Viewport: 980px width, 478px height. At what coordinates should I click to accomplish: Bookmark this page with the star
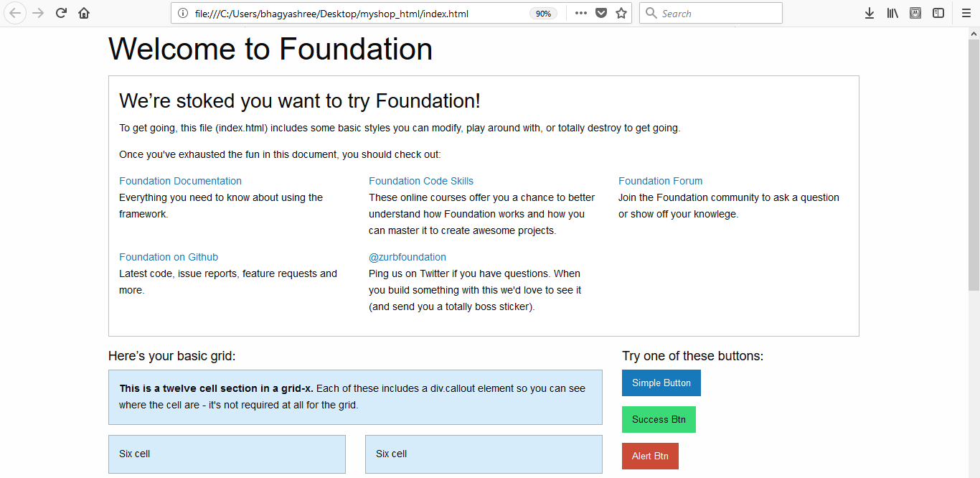click(621, 13)
